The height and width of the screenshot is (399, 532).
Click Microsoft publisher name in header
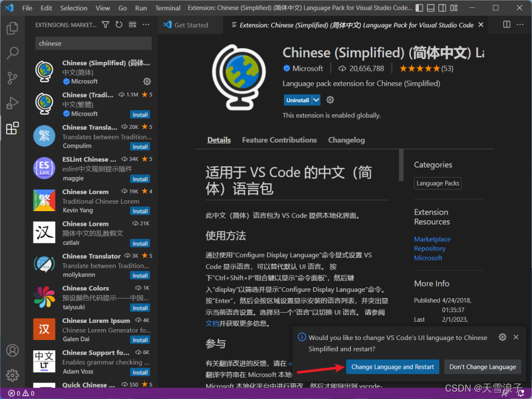coord(307,69)
